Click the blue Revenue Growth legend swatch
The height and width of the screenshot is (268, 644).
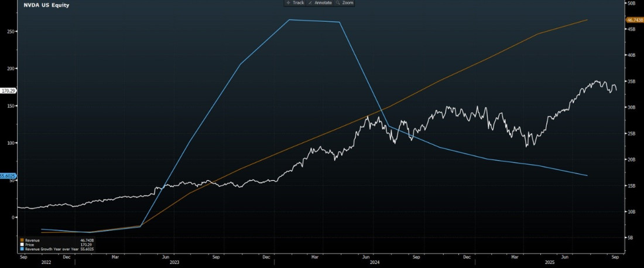22,249
